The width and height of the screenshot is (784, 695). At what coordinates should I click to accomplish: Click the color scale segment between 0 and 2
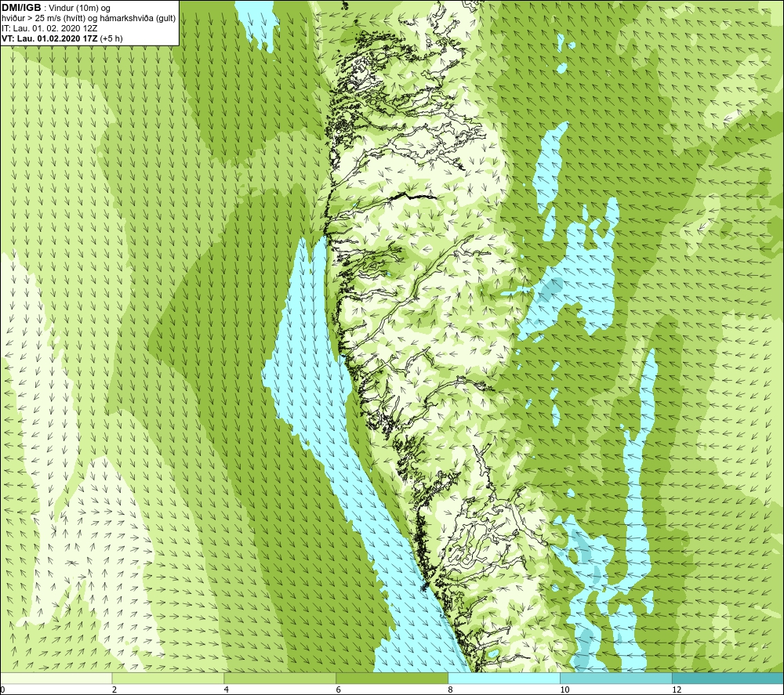point(56,678)
